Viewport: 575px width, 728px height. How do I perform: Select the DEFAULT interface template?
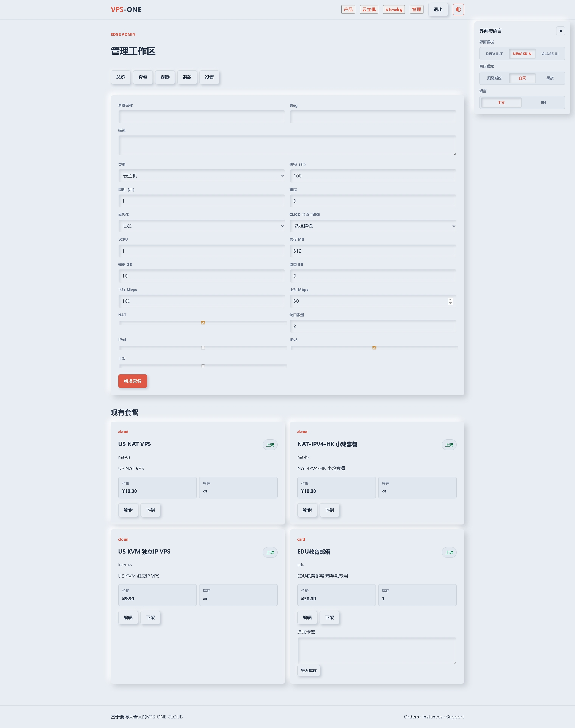[x=494, y=54]
